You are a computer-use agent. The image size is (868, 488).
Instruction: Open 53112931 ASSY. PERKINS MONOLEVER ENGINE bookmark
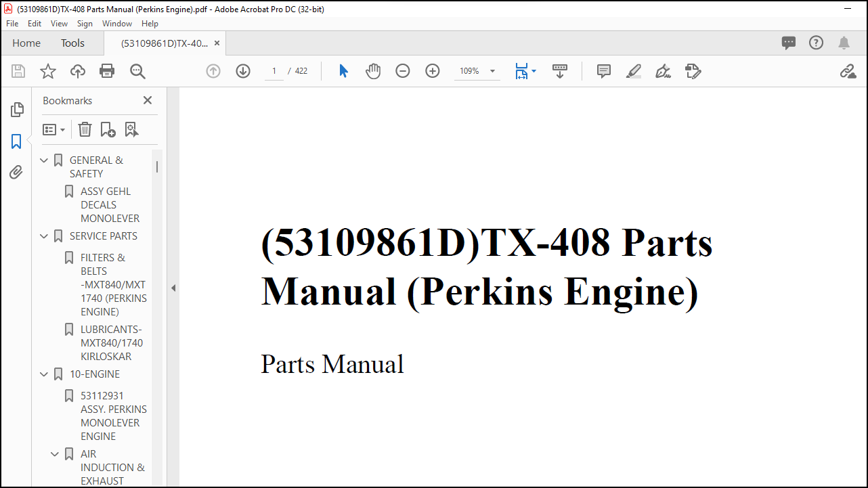point(114,416)
